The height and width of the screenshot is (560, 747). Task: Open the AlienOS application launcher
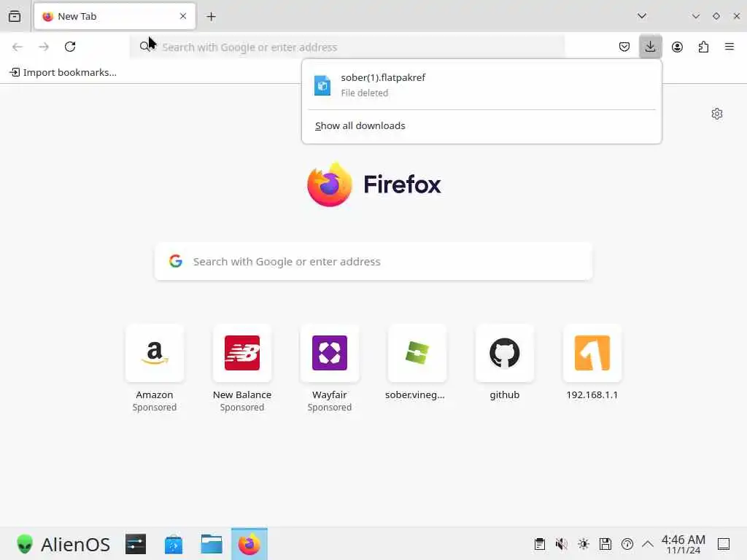coord(63,544)
